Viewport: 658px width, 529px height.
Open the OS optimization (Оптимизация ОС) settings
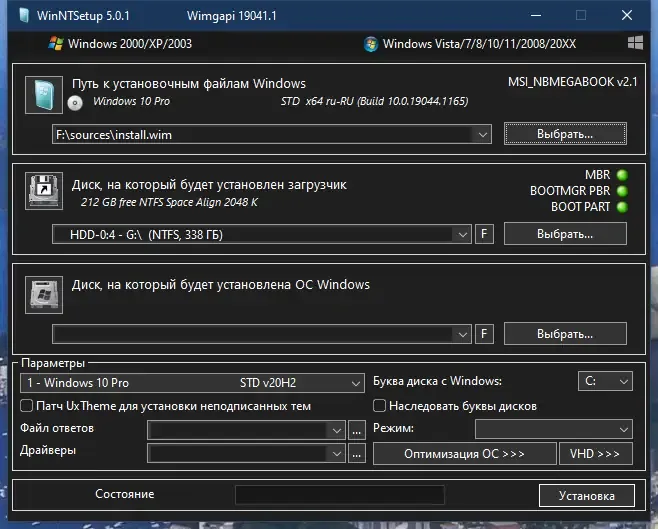(x=465, y=453)
